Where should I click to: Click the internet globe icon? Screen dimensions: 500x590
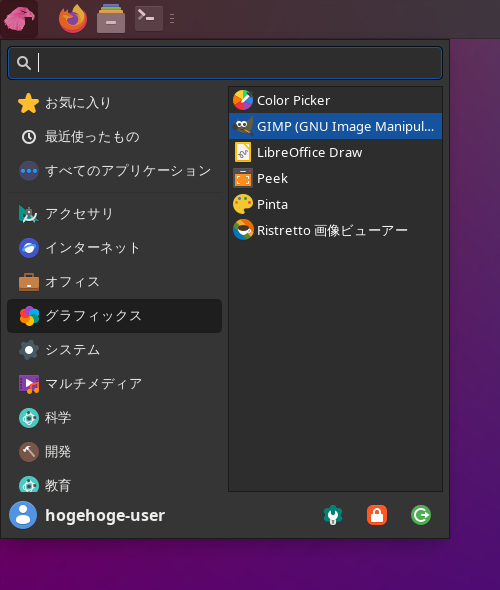tap(29, 248)
